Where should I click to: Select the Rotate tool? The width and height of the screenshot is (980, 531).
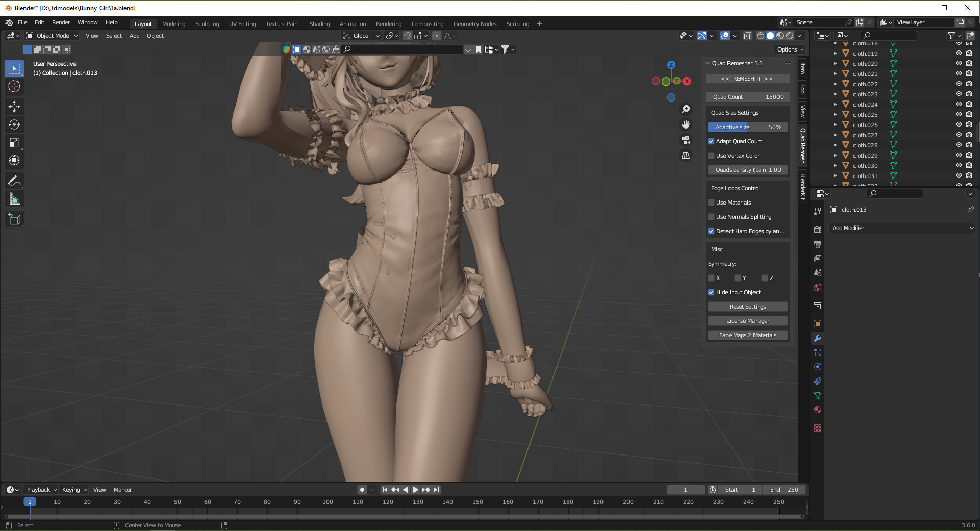tap(14, 124)
